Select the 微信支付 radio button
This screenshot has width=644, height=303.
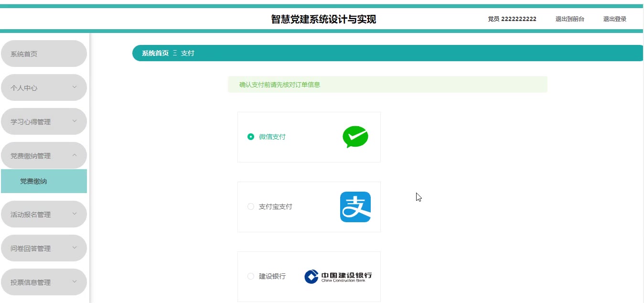pos(251,137)
